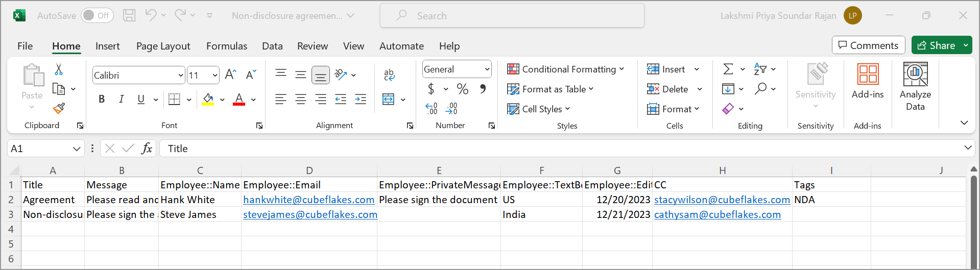Toggle Bold formatting

click(x=102, y=99)
